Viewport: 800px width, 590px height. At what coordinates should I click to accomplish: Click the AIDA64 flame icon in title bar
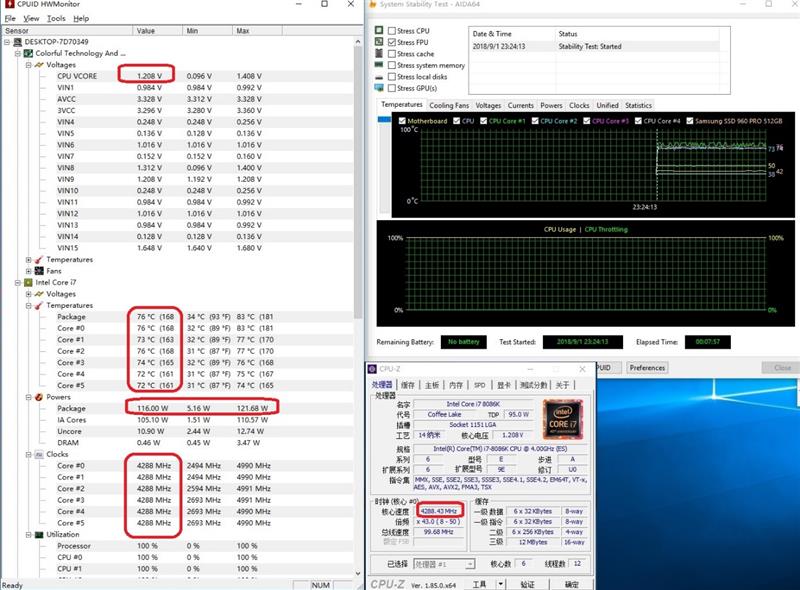(x=372, y=4)
